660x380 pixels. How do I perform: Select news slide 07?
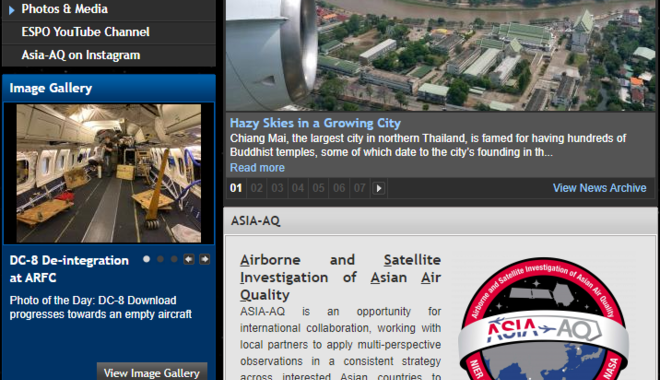(359, 188)
